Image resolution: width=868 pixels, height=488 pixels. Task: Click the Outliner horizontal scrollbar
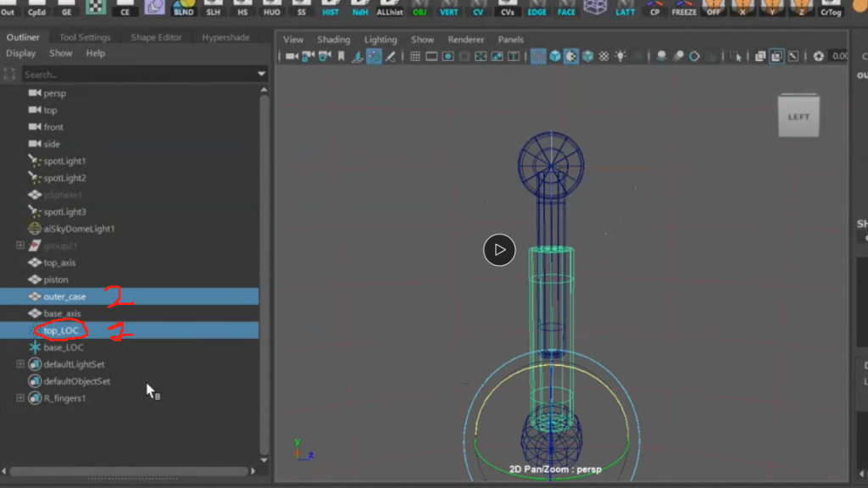click(x=129, y=471)
